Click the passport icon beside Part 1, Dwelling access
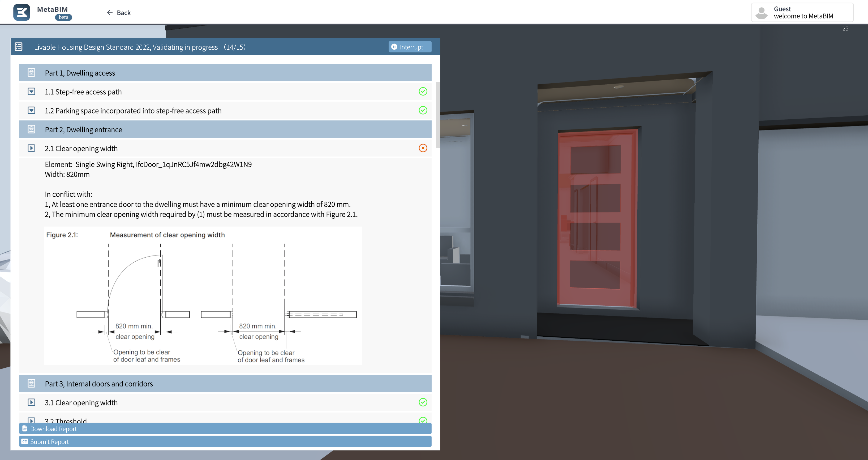Viewport: 868px width, 460px height. [31, 72]
